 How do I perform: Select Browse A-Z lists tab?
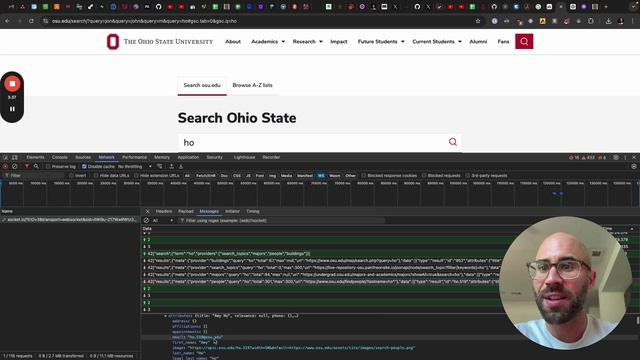pos(252,85)
